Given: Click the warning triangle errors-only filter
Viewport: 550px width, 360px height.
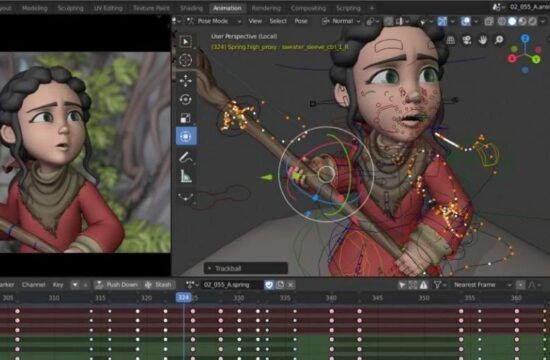Looking at the screenshot, I should click(x=424, y=285).
